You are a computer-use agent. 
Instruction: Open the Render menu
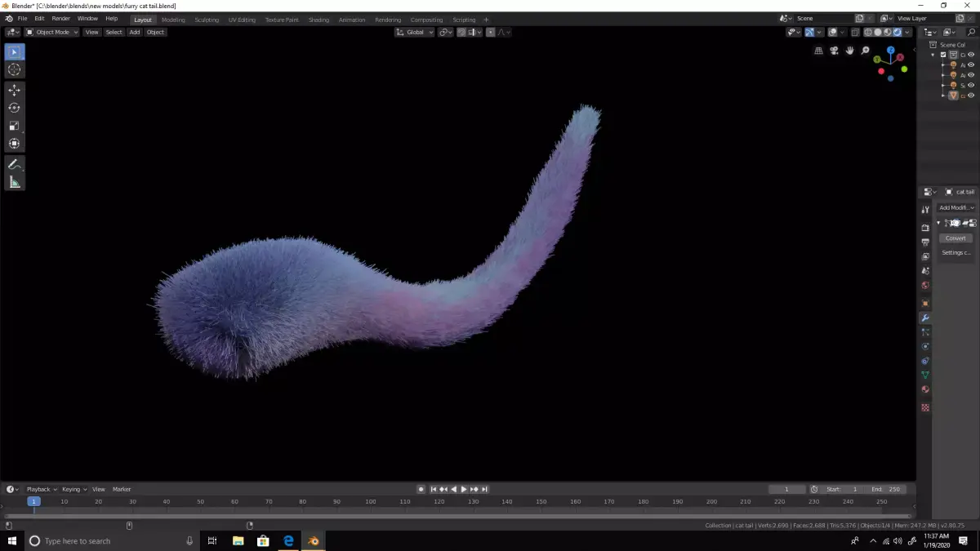(60, 18)
